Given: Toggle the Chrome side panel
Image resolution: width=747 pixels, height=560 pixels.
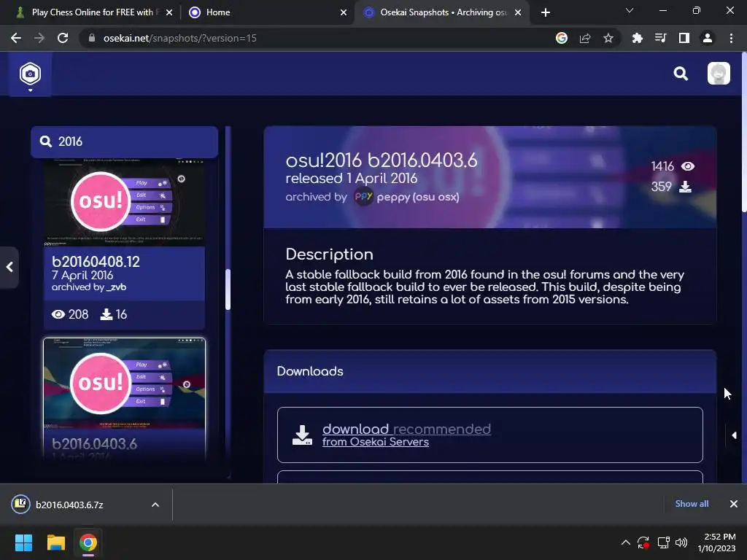Looking at the screenshot, I should tap(684, 38).
